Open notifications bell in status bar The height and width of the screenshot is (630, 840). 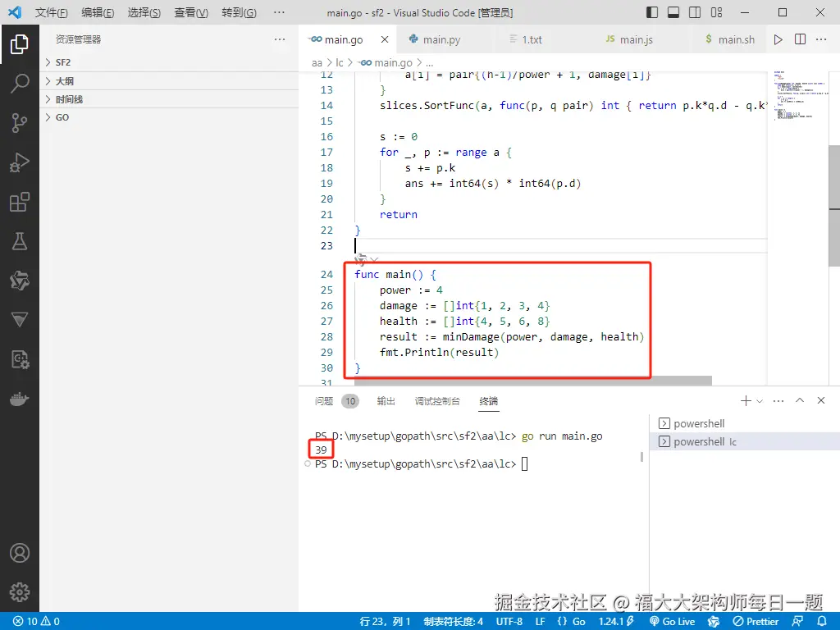(x=822, y=622)
